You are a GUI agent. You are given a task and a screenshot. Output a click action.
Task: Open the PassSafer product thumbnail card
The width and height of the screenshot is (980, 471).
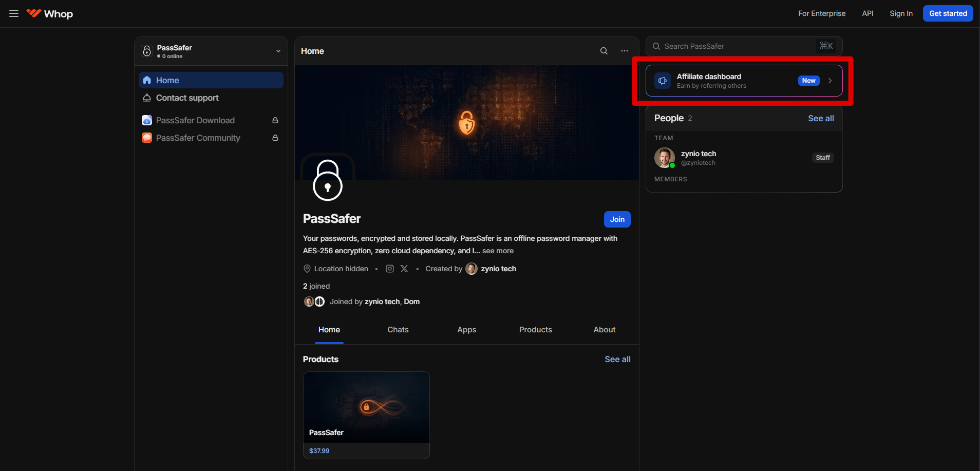tap(366, 407)
